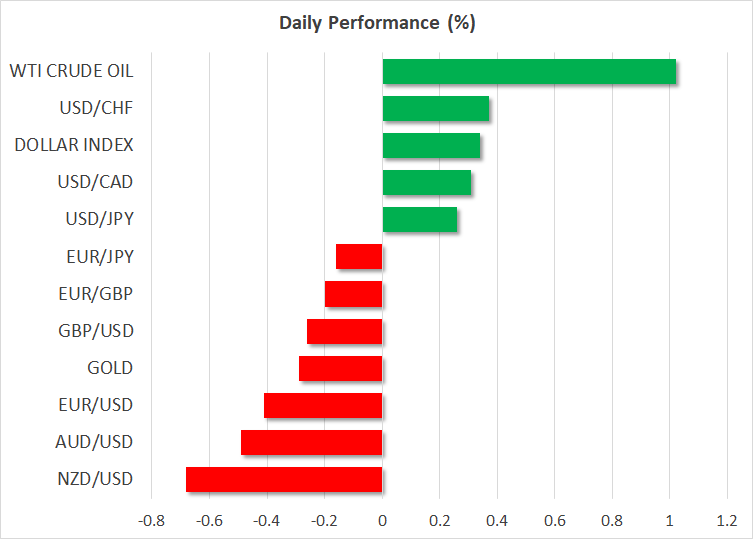The height and width of the screenshot is (539, 753).
Task: Select the EUR/USD red bar
Action: click(x=323, y=405)
